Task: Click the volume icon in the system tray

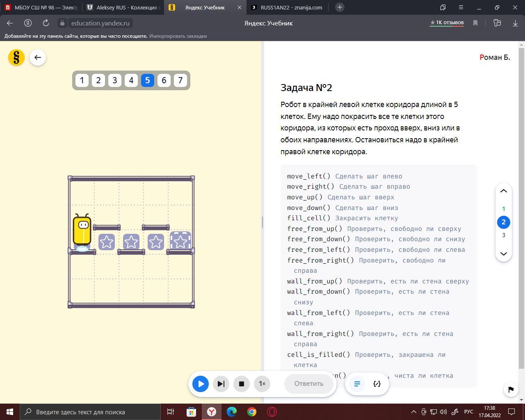Action: tap(443, 412)
